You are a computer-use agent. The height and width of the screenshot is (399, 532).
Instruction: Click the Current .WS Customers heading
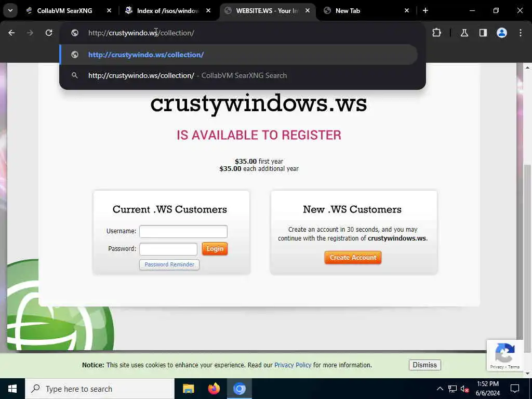pyautogui.click(x=170, y=209)
